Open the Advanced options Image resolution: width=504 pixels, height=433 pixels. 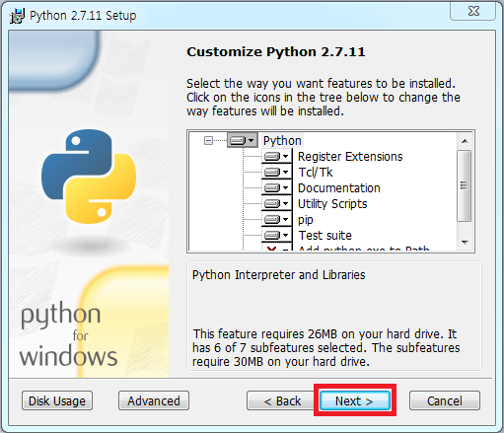pyautogui.click(x=154, y=400)
